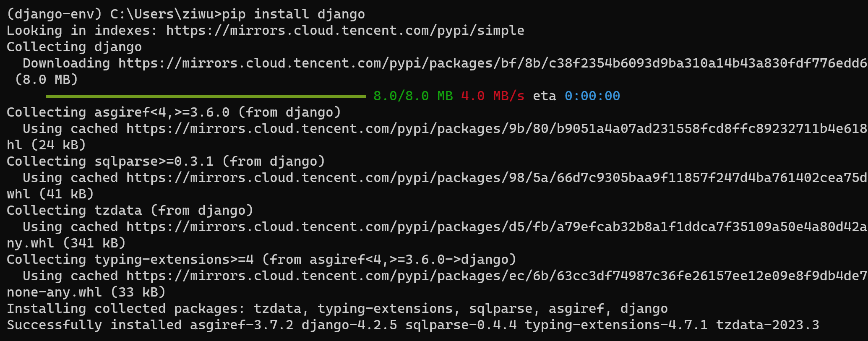Click the Tencent PyPI simple index URL
This screenshot has width=868, height=341.
click(x=345, y=31)
